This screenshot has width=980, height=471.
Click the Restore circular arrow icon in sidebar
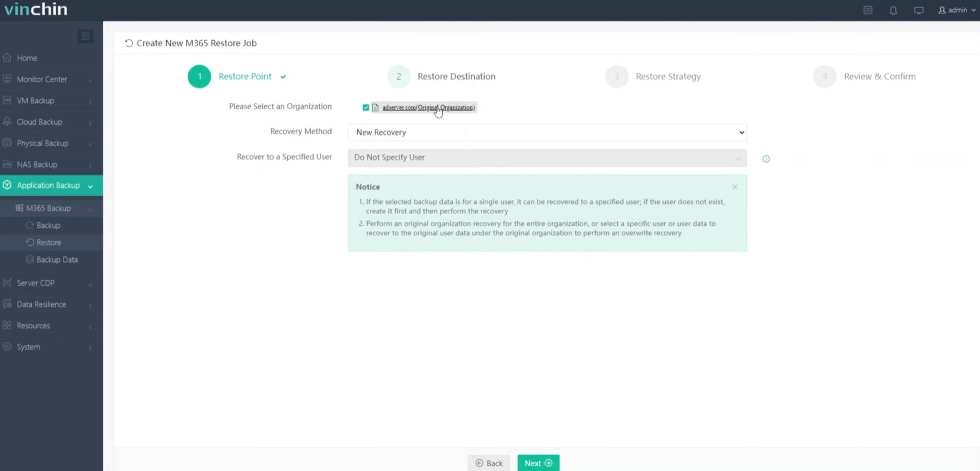30,242
